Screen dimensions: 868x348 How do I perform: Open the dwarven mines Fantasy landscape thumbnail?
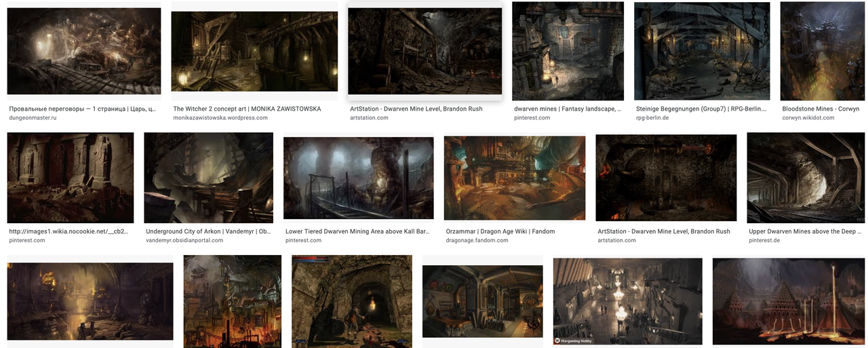[568, 51]
